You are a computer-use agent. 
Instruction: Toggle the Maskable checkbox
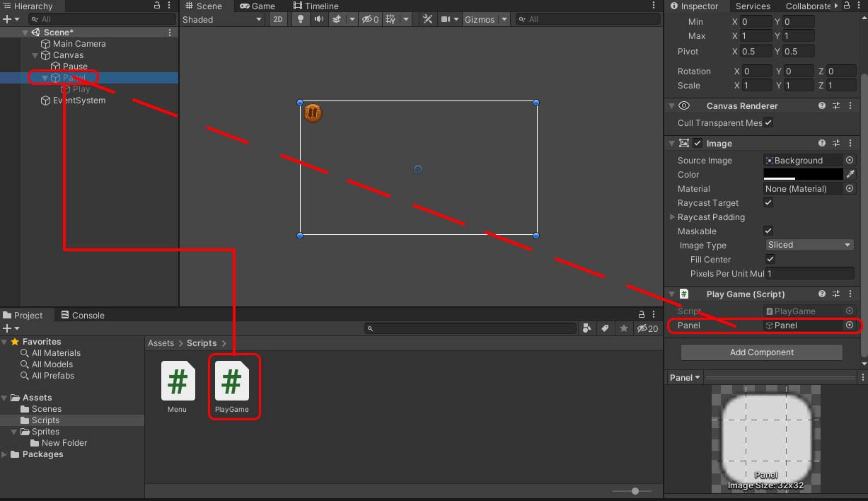coord(769,231)
